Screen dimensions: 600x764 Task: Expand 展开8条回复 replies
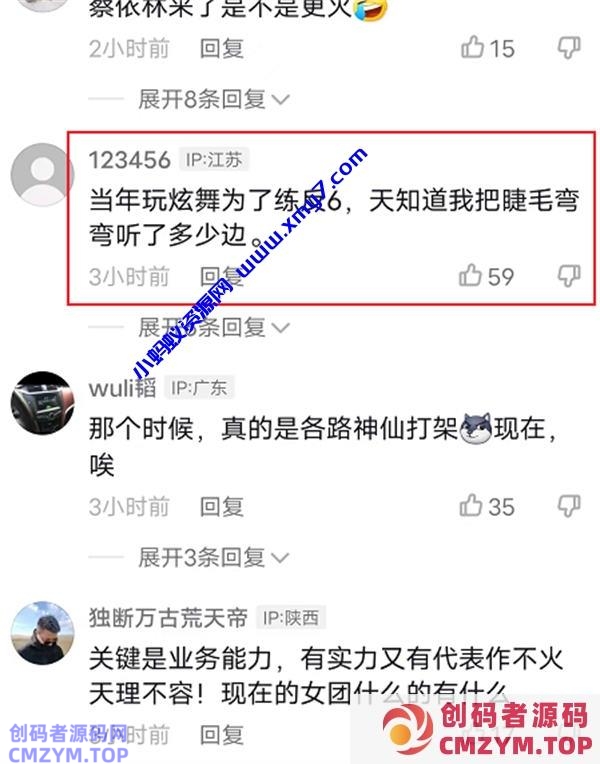(214, 99)
